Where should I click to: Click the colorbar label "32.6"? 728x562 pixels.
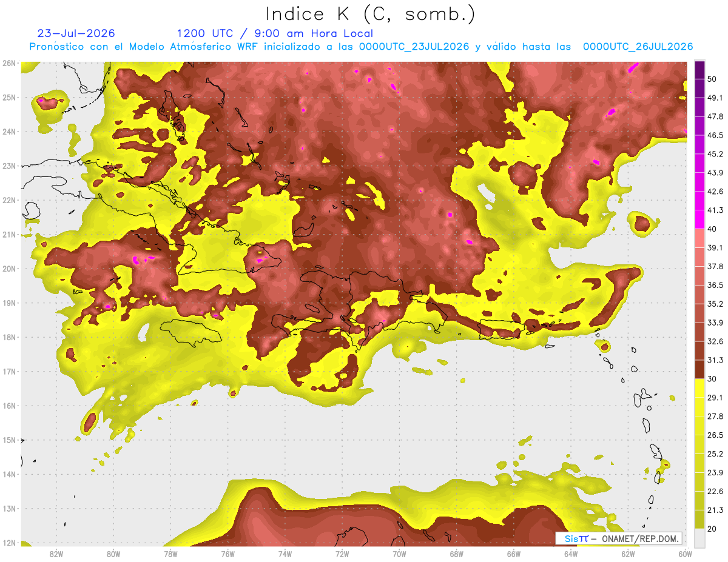pyautogui.click(x=715, y=341)
